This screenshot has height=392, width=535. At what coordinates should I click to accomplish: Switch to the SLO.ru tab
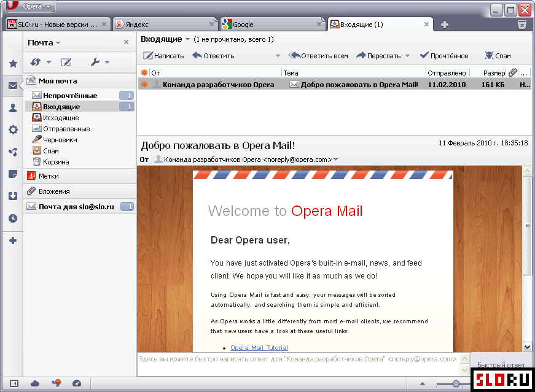coord(58,25)
